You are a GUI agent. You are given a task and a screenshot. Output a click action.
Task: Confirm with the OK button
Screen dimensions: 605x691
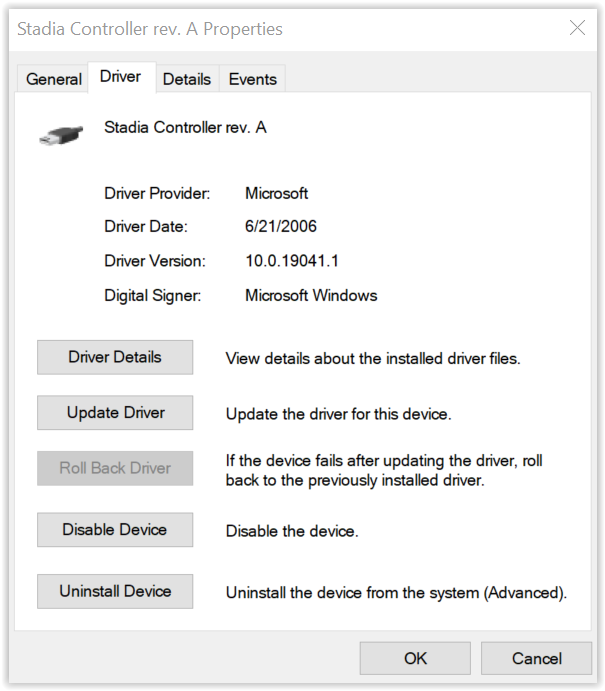[415, 658]
